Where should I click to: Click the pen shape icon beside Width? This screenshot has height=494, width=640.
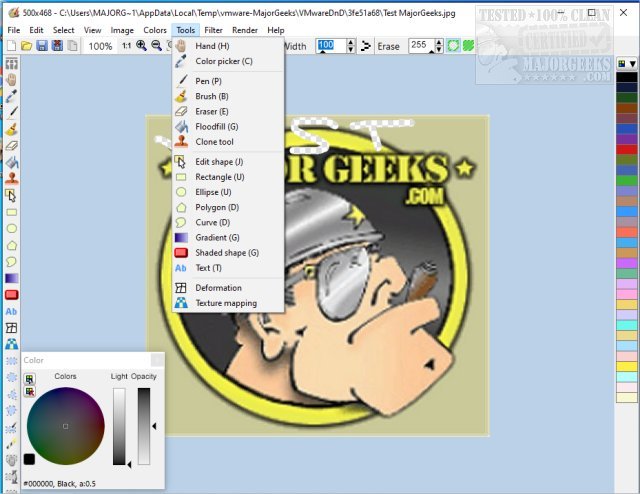(366, 46)
